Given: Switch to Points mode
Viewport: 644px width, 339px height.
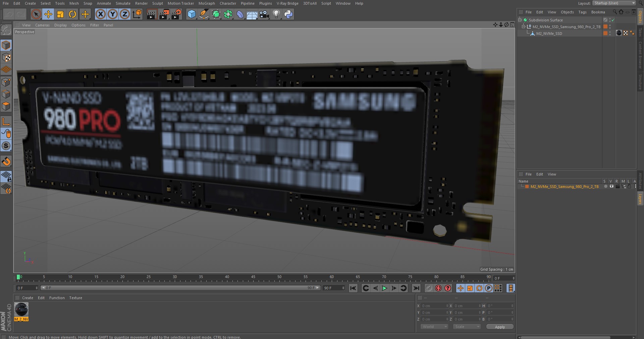Looking at the screenshot, I should pos(6,82).
